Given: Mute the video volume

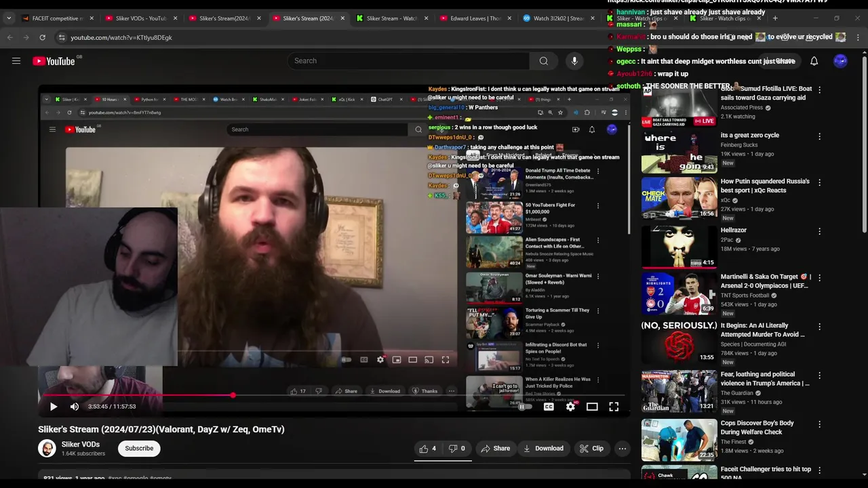Looking at the screenshot, I should [75, 407].
